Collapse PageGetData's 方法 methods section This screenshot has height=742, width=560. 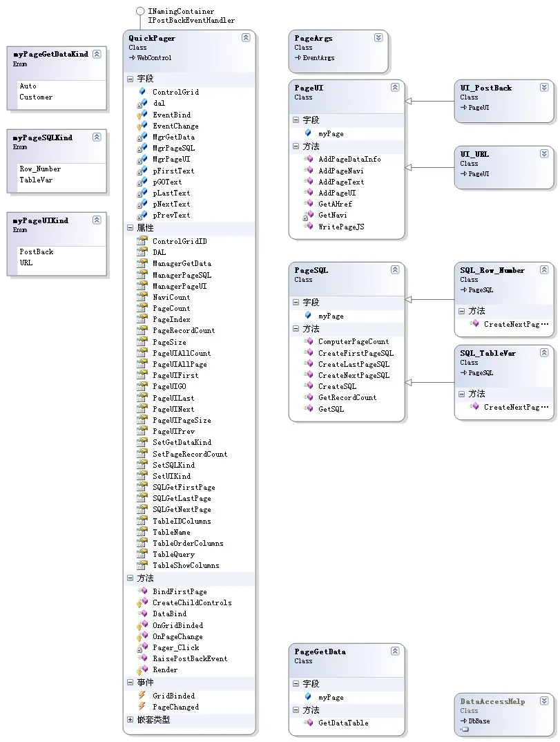(296, 710)
